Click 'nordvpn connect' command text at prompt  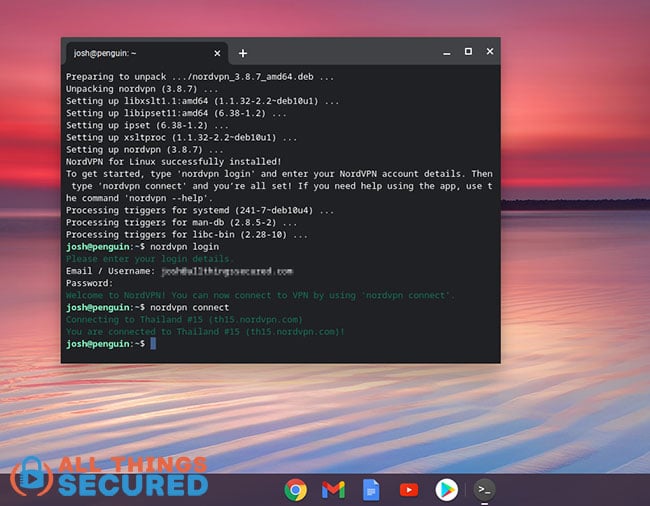point(189,307)
